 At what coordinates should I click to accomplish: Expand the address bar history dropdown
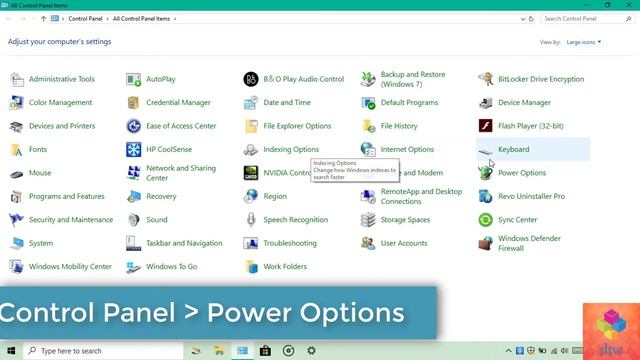[x=523, y=19]
